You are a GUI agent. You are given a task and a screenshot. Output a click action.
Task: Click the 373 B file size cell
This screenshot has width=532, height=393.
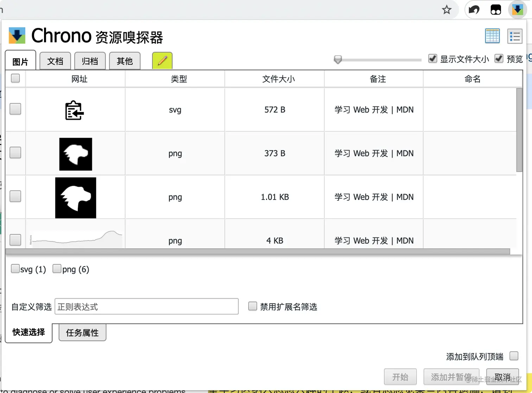(275, 153)
